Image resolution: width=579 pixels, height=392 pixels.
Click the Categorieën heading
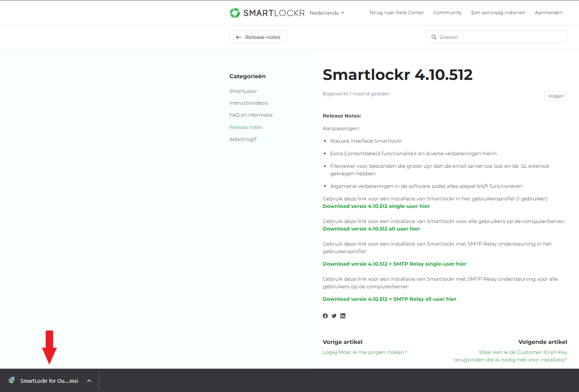[247, 76]
